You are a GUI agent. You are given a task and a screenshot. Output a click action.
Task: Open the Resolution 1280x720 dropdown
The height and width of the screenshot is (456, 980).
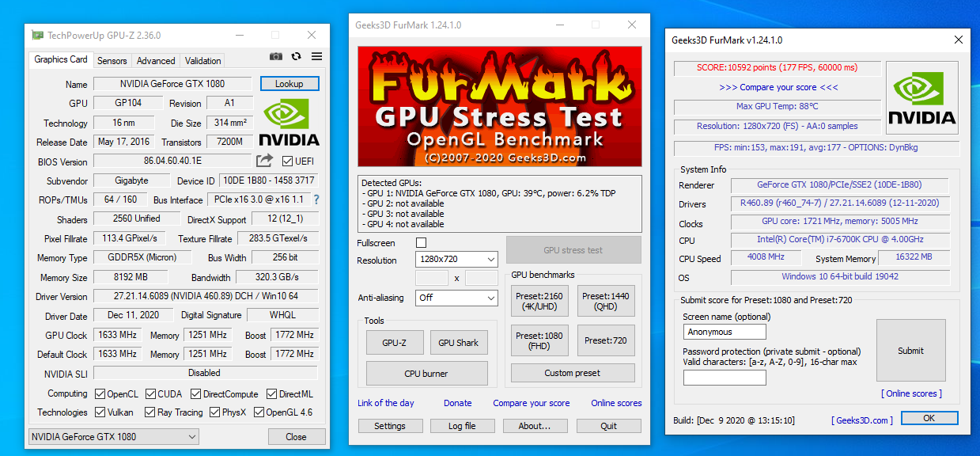coord(456,259)
